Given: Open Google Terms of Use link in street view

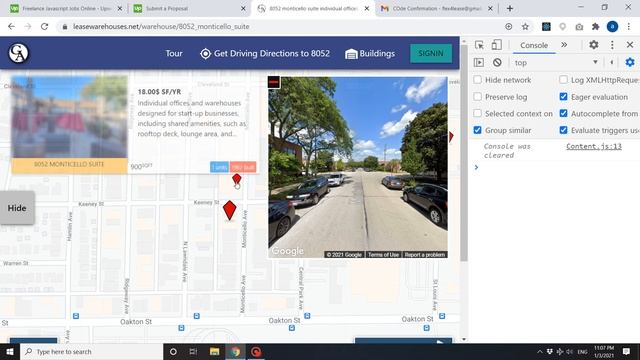Looking at the screenshot, I should click(383, 255).
